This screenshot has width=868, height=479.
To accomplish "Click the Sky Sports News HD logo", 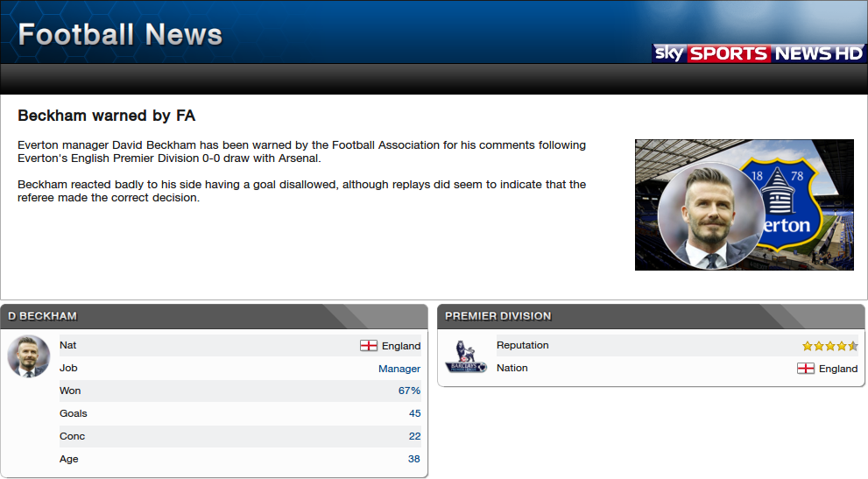I will pyautogui.click(x=758, y=53).
